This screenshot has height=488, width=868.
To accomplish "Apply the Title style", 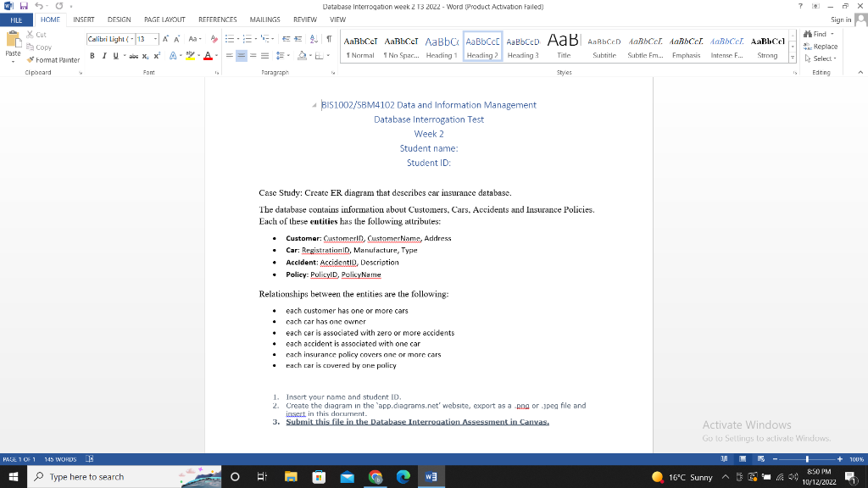I will point(564,47).
